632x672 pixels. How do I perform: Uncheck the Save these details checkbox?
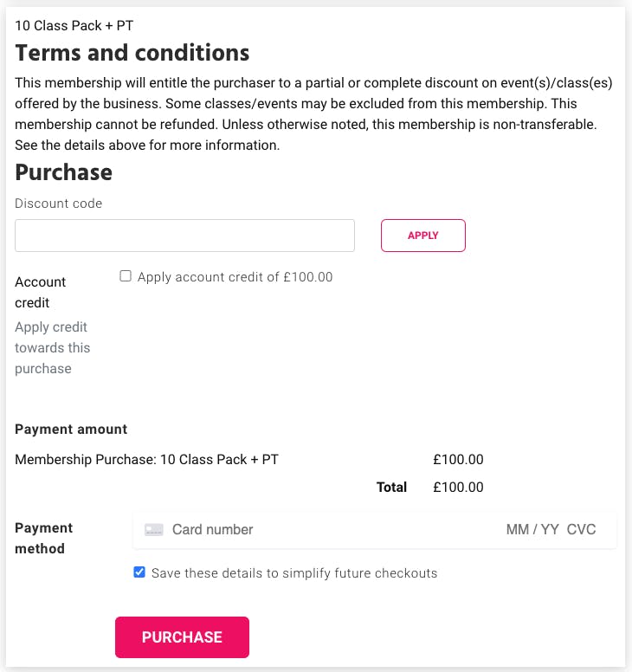(139, 572)
